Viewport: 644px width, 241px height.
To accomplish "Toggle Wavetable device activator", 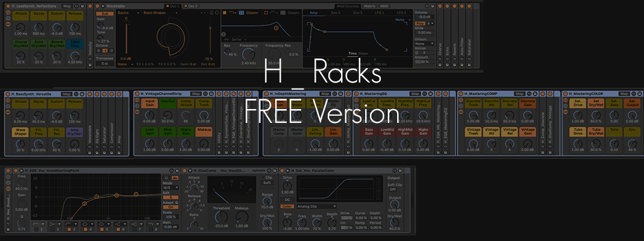I will (98, 6).
